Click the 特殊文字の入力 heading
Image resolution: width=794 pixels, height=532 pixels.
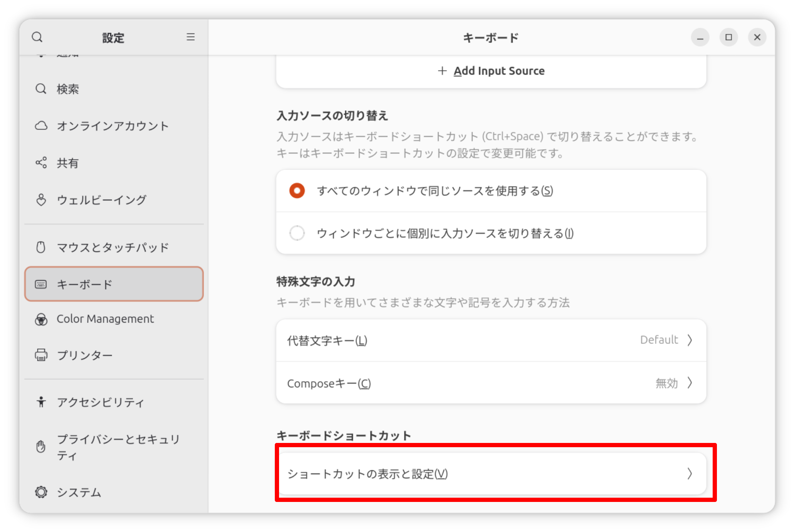pos(315,281)
